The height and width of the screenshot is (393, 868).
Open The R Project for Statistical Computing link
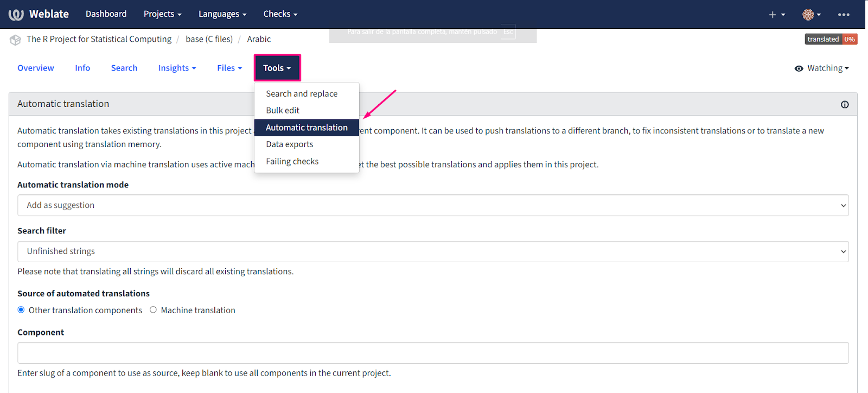(99, 39)
